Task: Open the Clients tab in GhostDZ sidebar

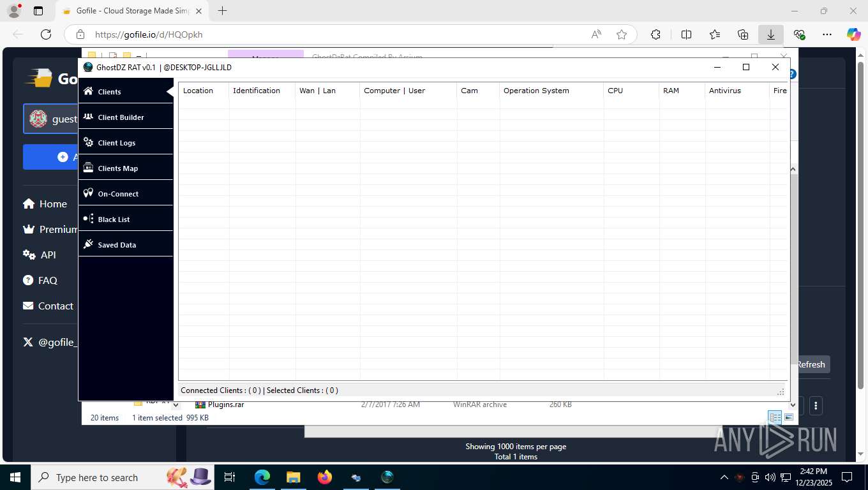Action: (126, 91)
